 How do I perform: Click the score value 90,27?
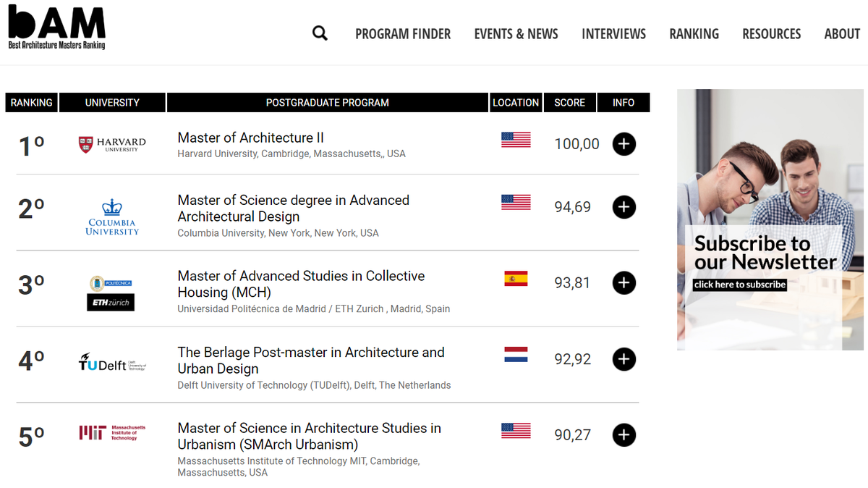pos(572,435)
